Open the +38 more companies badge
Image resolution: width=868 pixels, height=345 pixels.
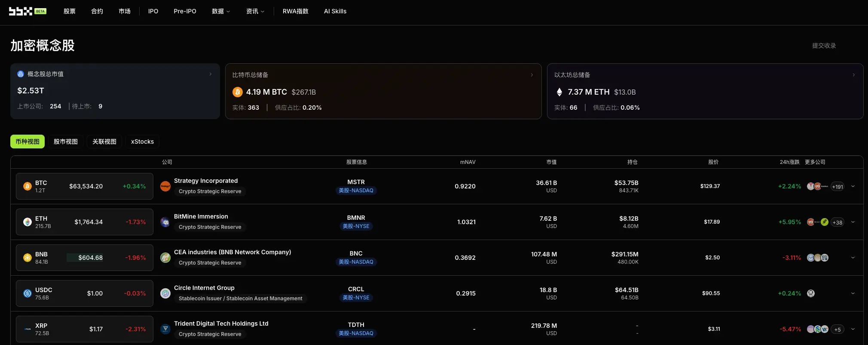(x=837, y=222)
